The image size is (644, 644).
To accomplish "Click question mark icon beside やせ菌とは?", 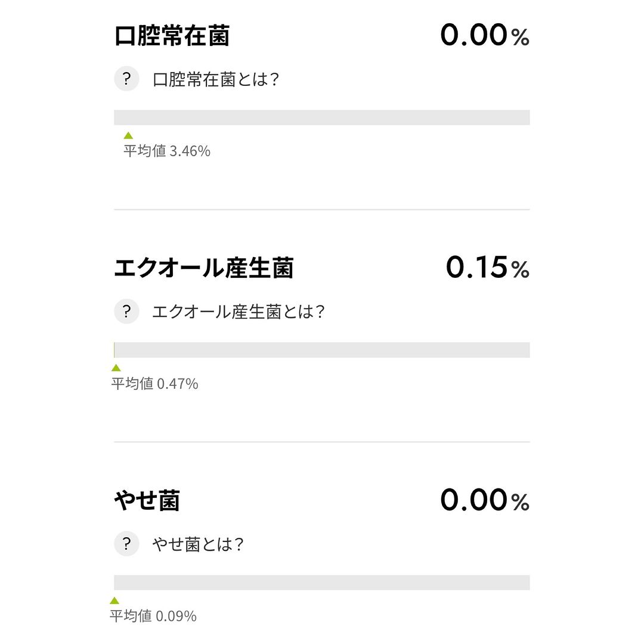I will click(x=126, y=544).
